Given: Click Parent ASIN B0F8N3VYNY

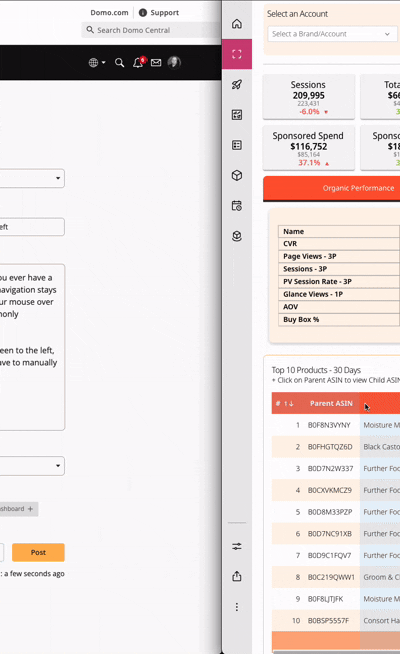Looking at the screenshot, I should pyautogui.click(x=329, y=425).
